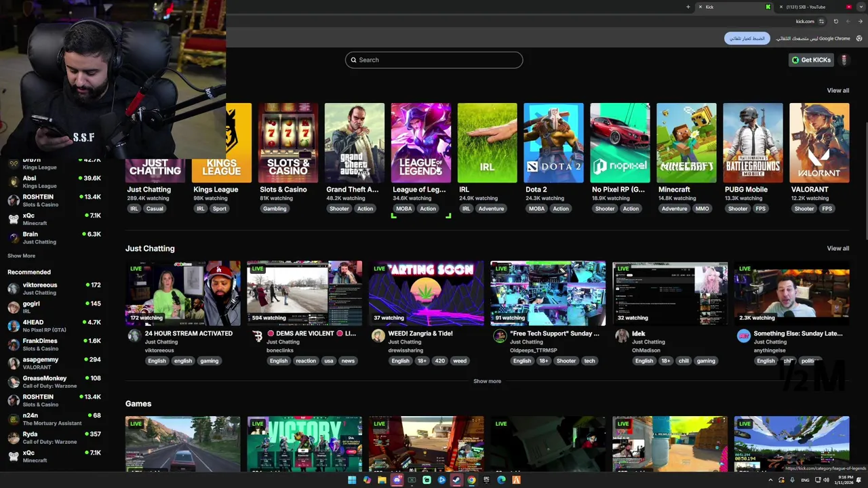Click the FPS tag under VALORANT
Screen dimensions: 868x488
click(x=827, y=209)
